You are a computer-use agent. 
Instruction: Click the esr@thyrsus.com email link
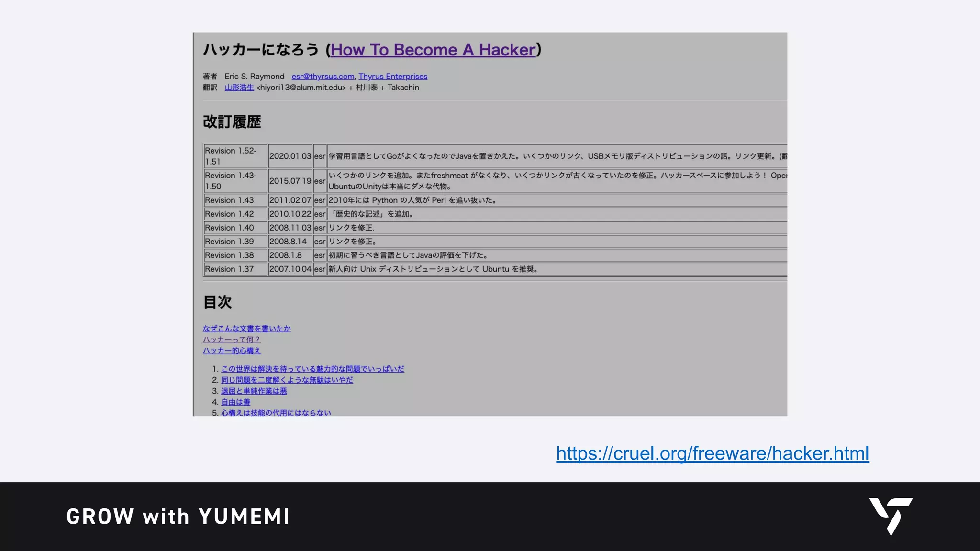[323, 77]
